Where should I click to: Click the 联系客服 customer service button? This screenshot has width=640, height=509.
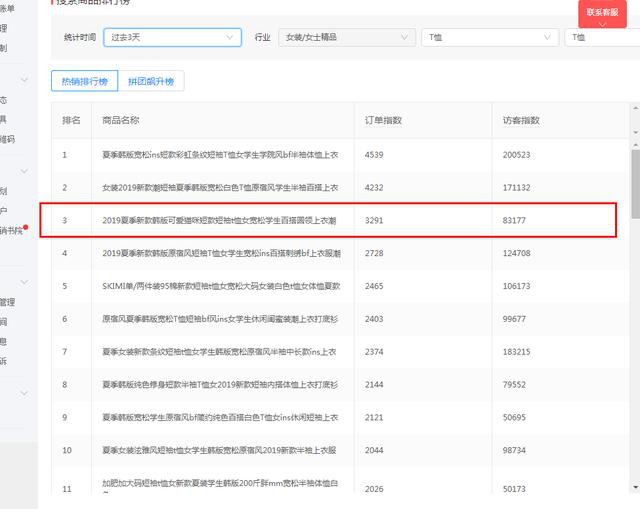602,13
